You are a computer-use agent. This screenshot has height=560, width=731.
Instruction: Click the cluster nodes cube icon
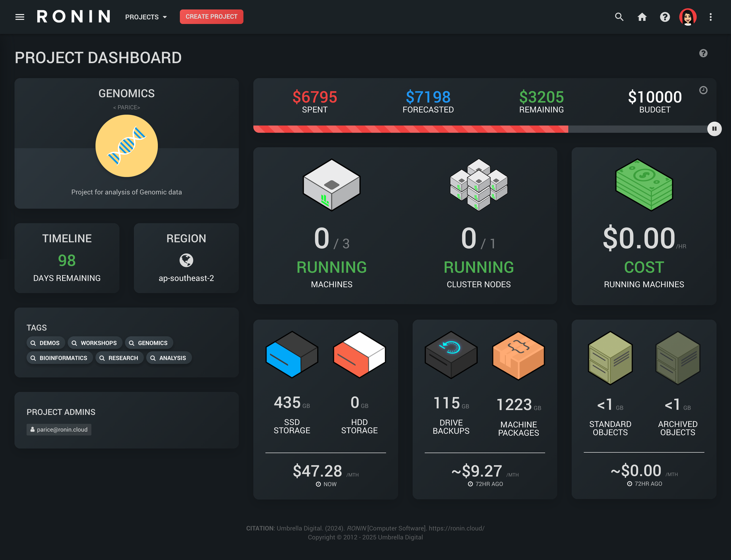click(x=478, y=185)
